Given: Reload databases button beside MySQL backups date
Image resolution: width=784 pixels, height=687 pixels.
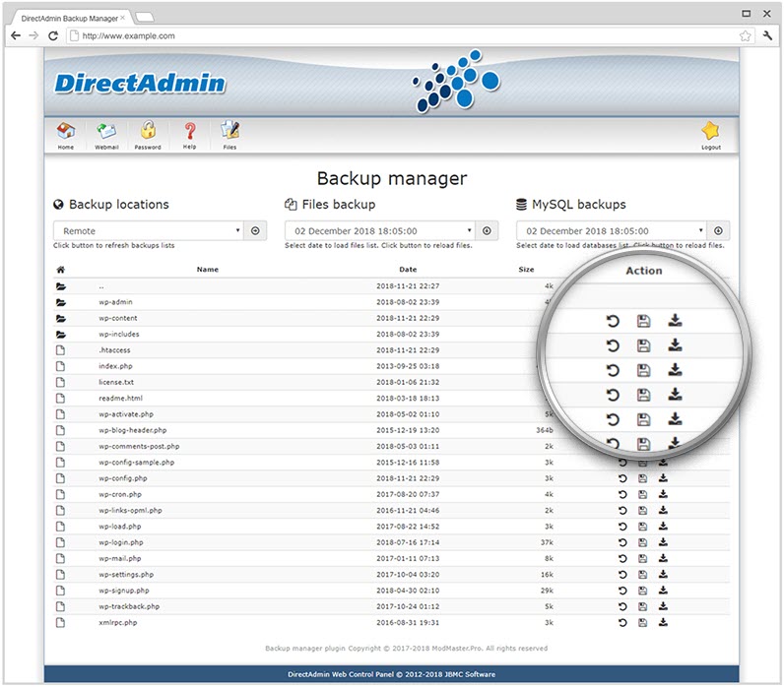Looking at the screenshot, I should pos(719,230).
